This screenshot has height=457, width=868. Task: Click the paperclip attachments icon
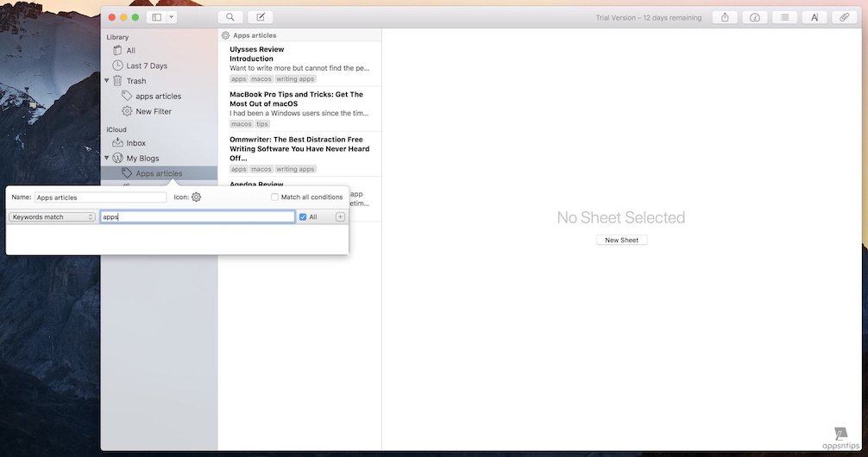[845, 17]
